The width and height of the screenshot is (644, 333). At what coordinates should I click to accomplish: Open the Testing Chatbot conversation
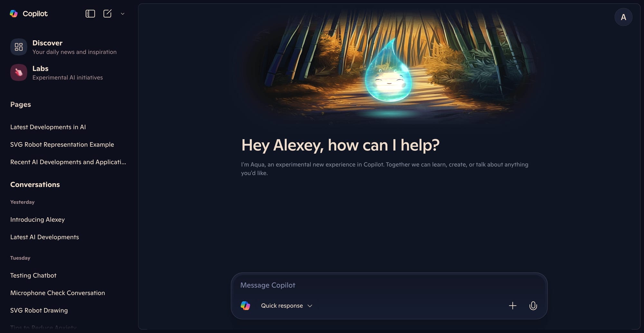(x=33, y=275)
